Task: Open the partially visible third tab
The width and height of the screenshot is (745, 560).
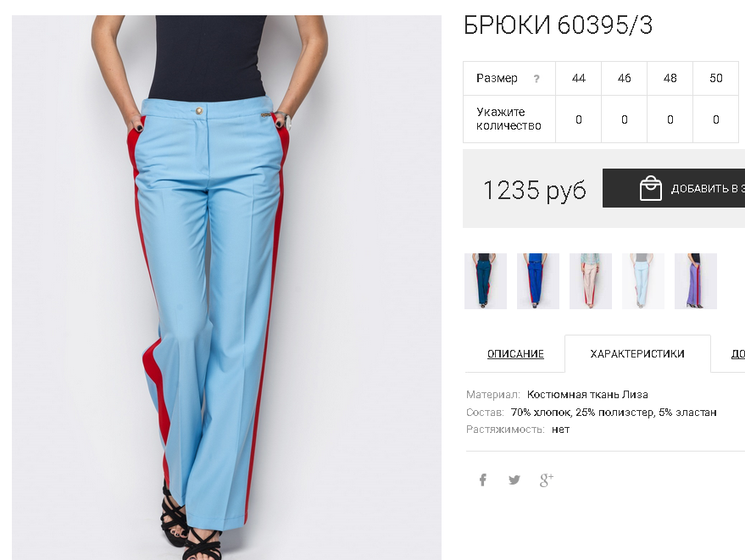Action: coord(737,354)
